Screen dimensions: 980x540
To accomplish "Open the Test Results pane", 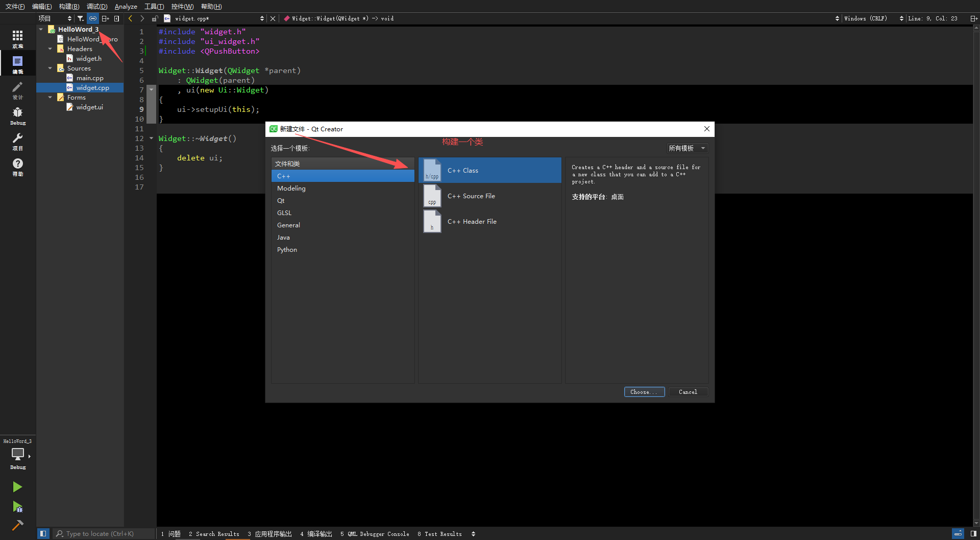I will pyautogui.click(x=439, y=533).
